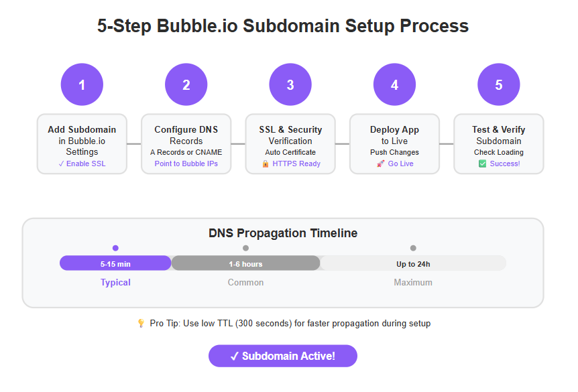Click the step 4 numbered circle

[x=394, y=84]
